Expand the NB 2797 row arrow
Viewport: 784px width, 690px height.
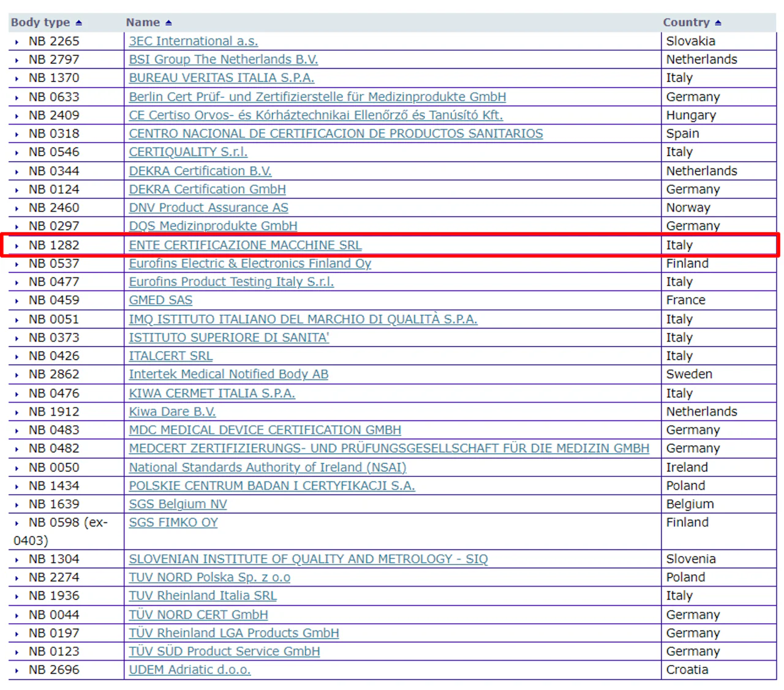[x=17, y=60]
